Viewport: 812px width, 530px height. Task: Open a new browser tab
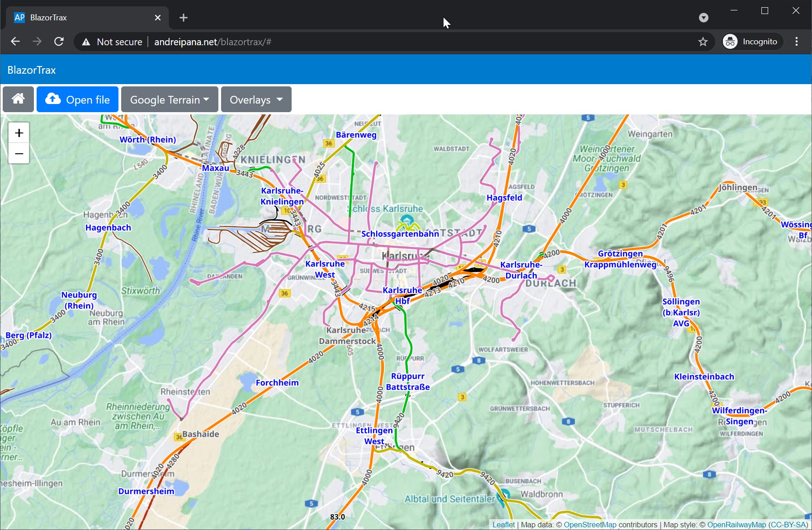(183, 18)
